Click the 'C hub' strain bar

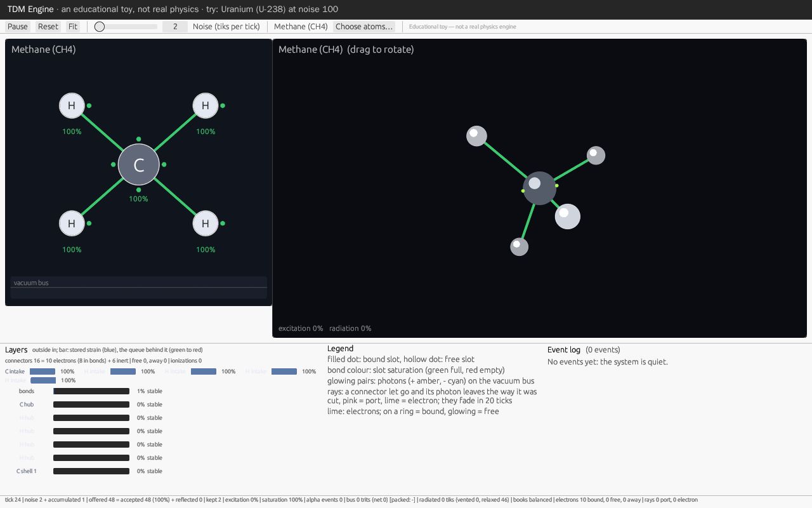pyautogui.click(x=91, y=404)
